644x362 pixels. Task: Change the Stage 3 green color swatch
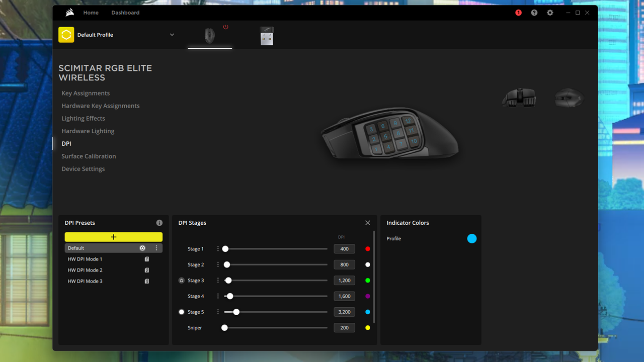(x=368, y=281)
